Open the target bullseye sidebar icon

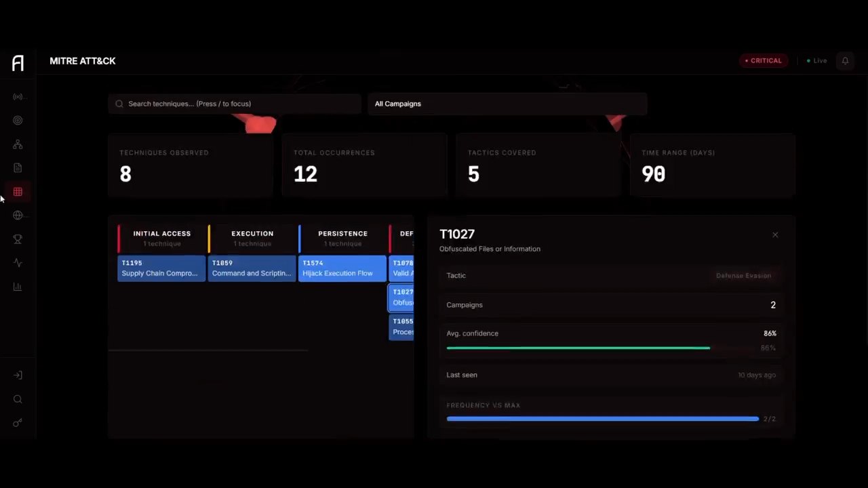(x=18, y=121)
